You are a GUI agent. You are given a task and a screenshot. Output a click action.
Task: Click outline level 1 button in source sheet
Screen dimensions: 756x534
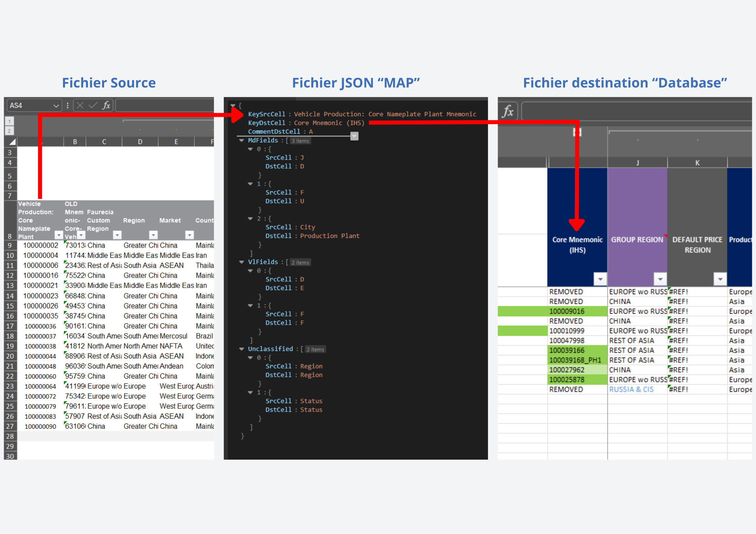pyautogui.click(x=9, y=121)
